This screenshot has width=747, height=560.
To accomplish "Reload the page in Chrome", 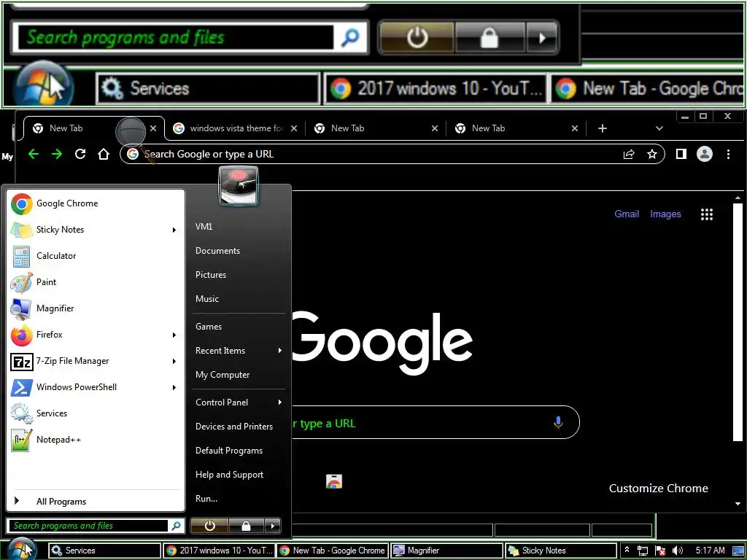I will (80, 154).
